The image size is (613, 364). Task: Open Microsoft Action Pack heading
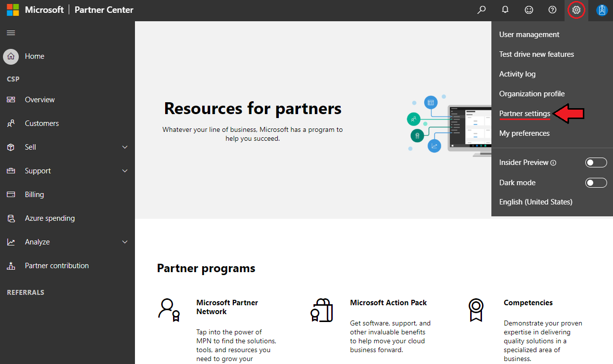tap(389, 303)
